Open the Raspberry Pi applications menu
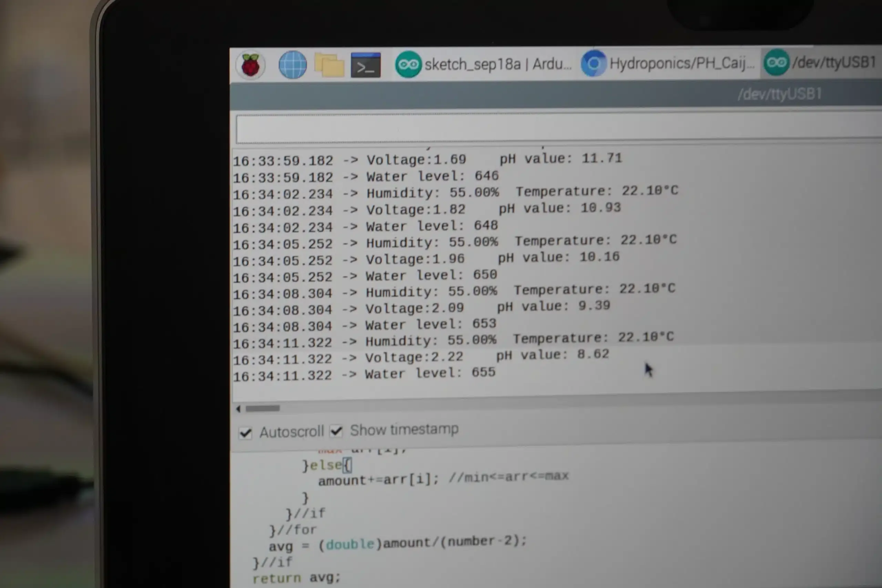The height and width of the screenshot is (588, 882). tap(250, 64)
